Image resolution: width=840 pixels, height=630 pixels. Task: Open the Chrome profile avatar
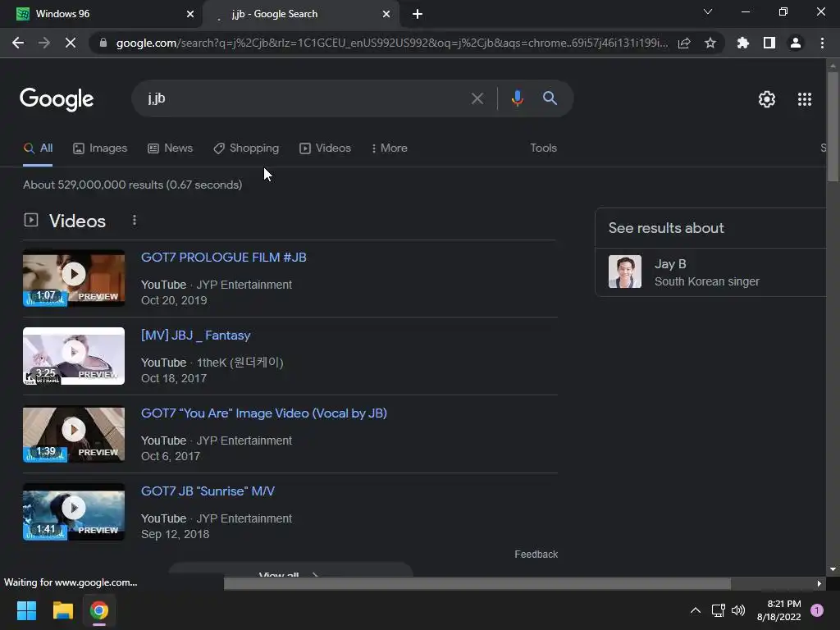pos(796,43)
